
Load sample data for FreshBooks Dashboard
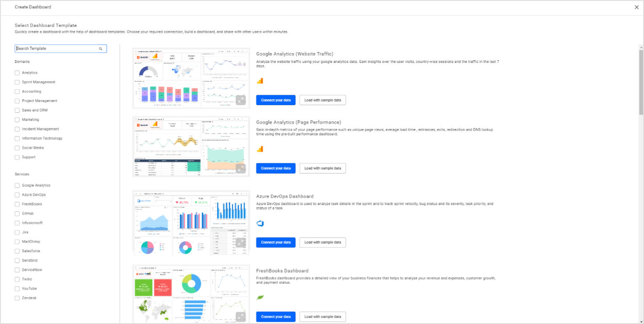point(323,317)
